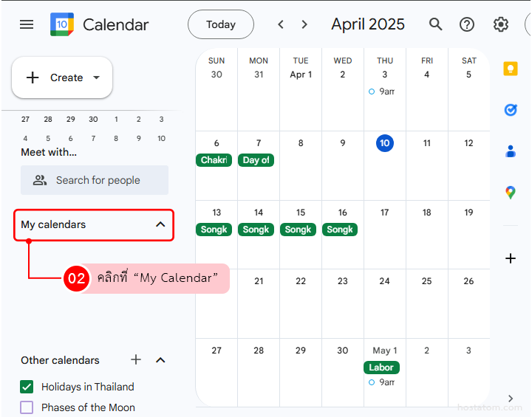Collapse the My calendars section

pos(160,224)
